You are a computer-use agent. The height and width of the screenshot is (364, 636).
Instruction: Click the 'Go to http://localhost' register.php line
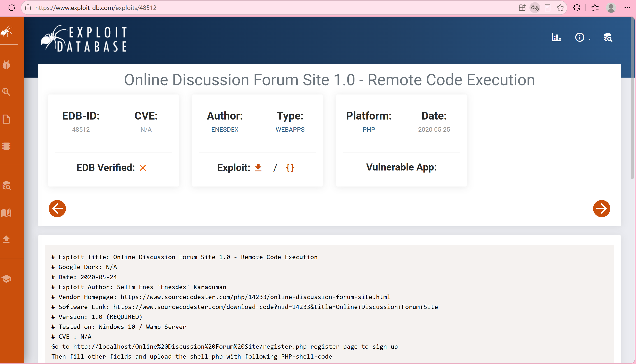pos(225,347)
